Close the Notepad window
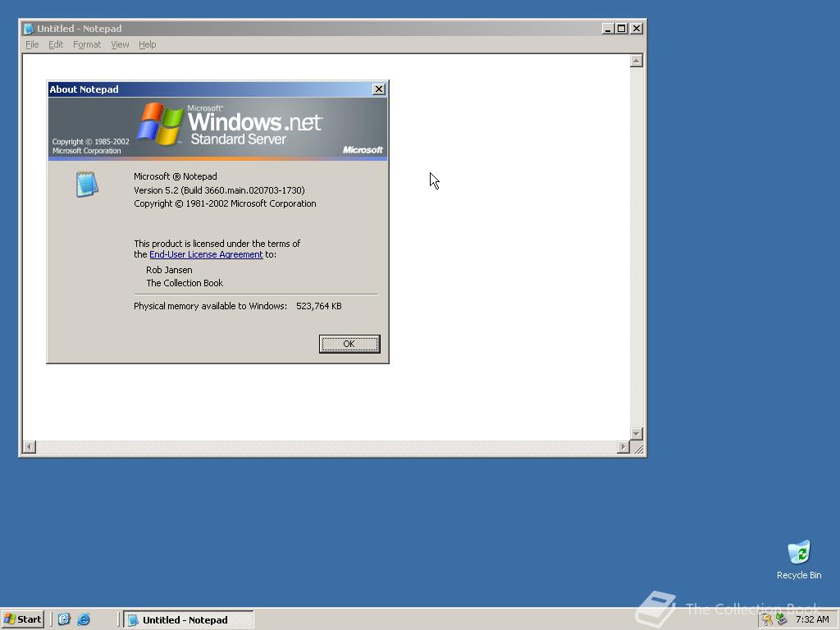 [636, 29]
